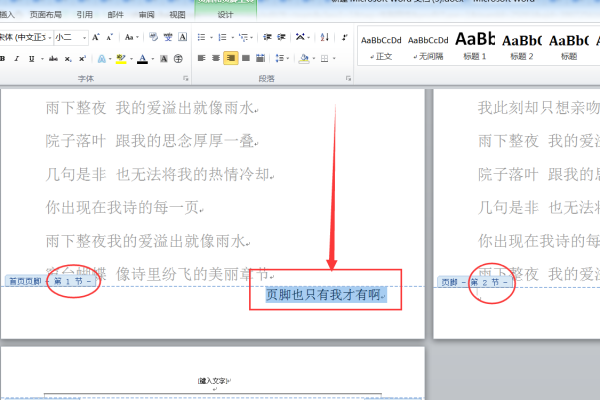Switch to the 引用 tab
Viewport: 600px width, 400px height.
[85, 15]
